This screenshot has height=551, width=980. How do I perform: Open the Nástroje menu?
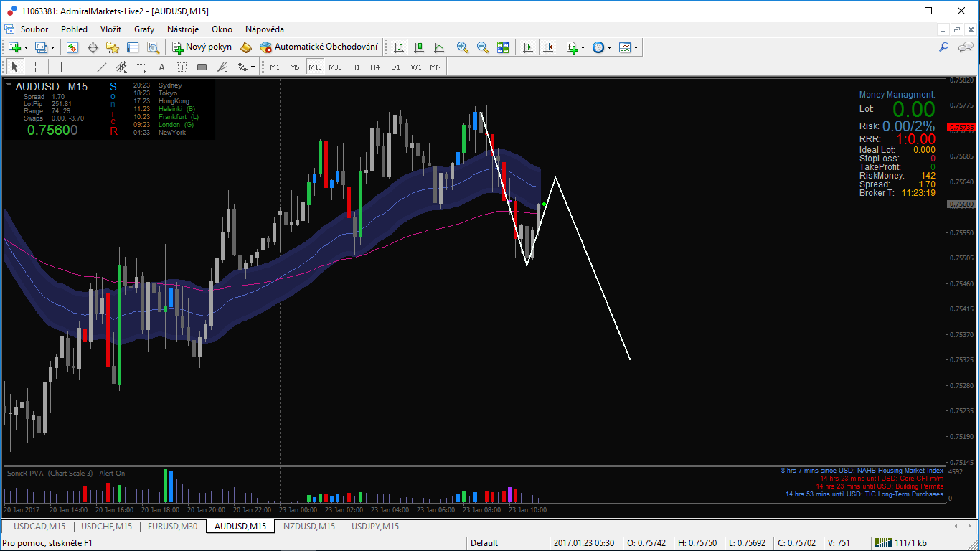point(183,29)
